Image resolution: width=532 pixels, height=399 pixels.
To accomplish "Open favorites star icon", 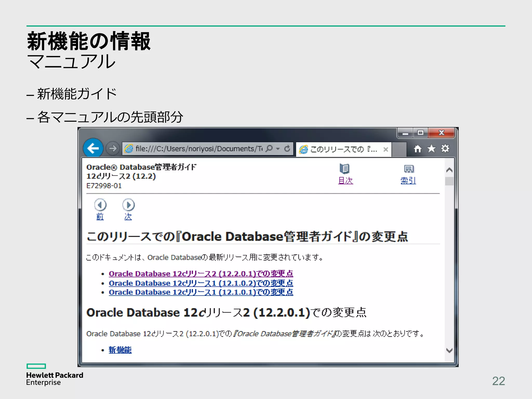I will click(431, 149).
